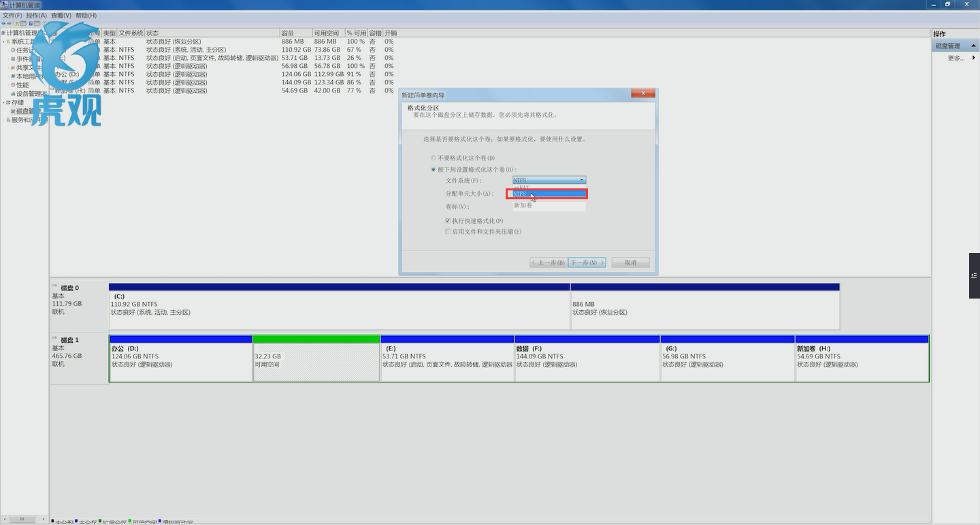
Task: Click the Up one level toolbar icon
Action: (x=18, y=23)
